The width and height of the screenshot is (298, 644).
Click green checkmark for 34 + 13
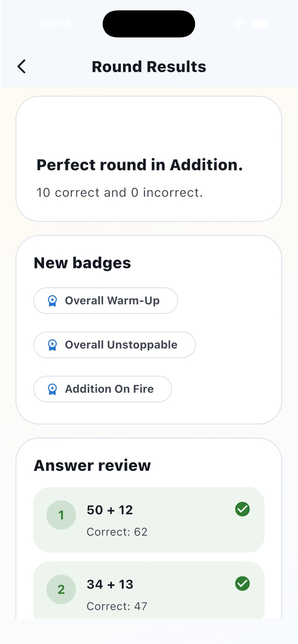[x=242, y=583]
